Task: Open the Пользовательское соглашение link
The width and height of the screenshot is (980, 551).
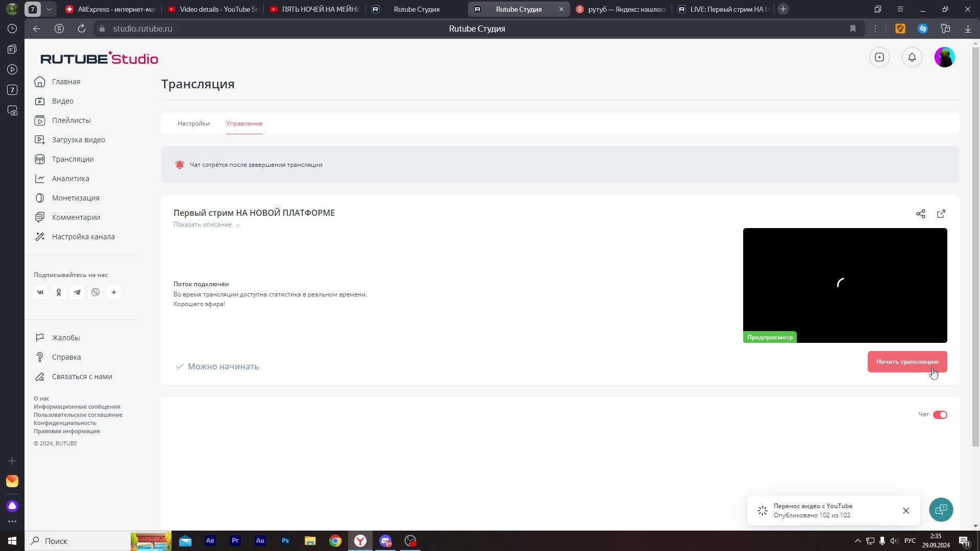Action: 78,415
